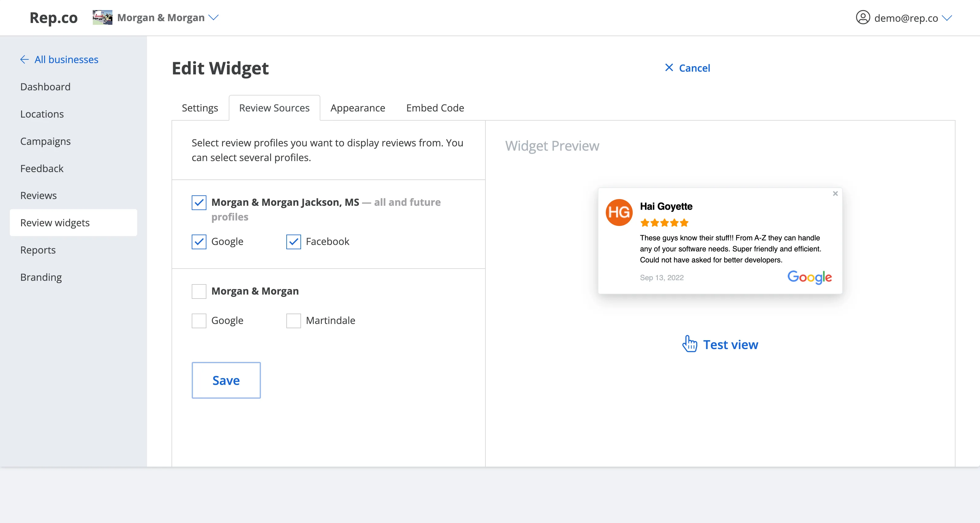This screenshot has height=523, width=980.
Task: Expand the Morgan & Morgan business dropdown
Action: click(x=214, y=17)
